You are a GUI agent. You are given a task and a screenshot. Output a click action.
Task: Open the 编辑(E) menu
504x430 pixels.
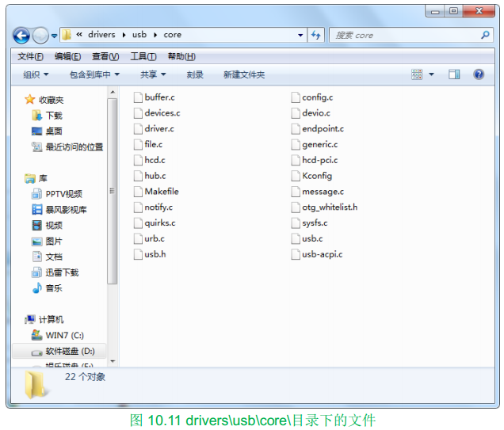(x=67, y=56)
